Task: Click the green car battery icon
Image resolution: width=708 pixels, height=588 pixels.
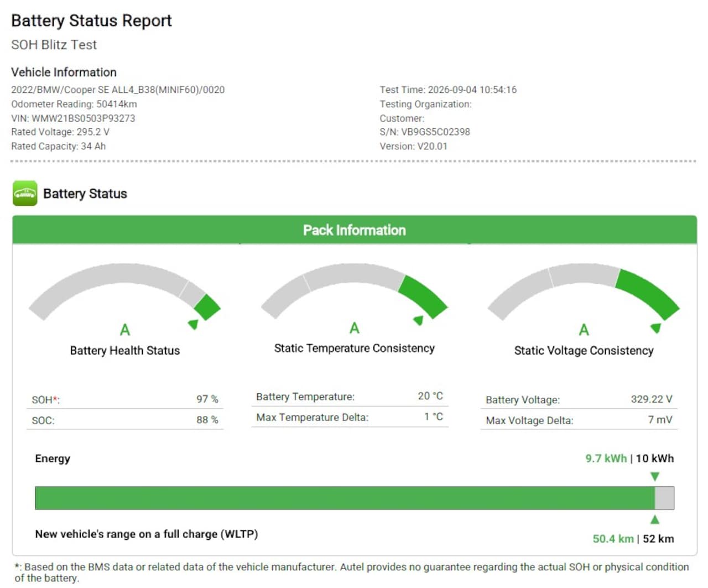Action: tap(25, 194)
